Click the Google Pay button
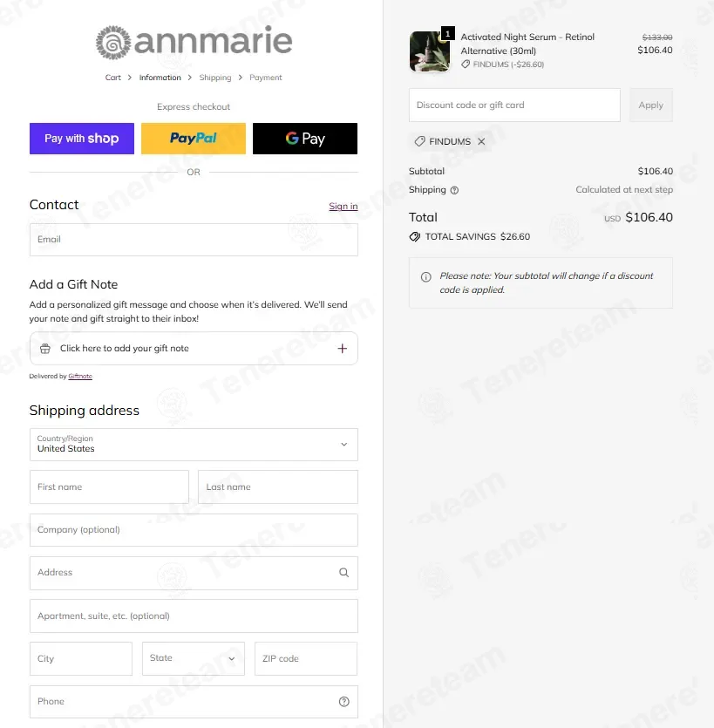Image resolution: width=714 pixels, height=728 pixels. pyautogui.click(x=305, y=139)
